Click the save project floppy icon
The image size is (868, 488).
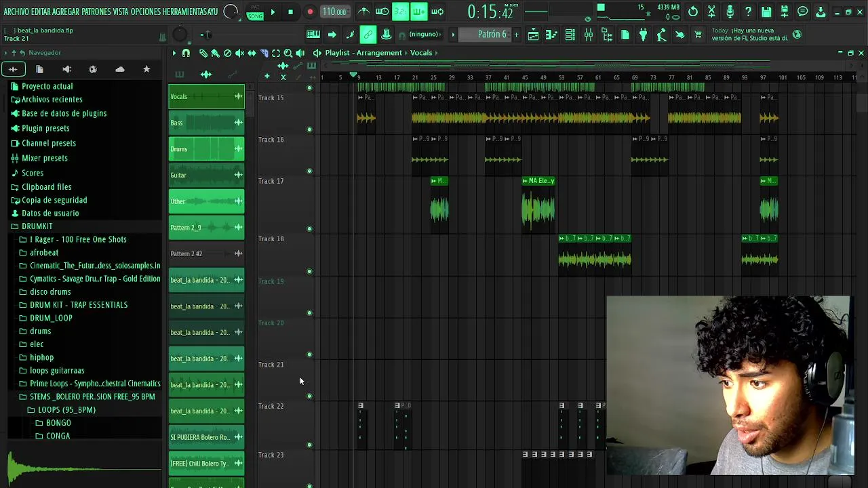[766, 12]
